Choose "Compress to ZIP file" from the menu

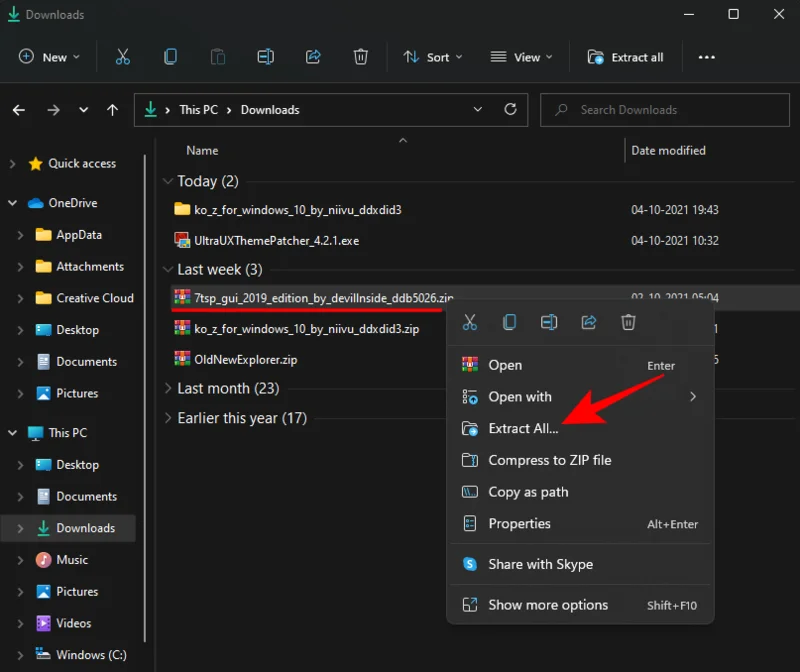(x=550, y=460)
